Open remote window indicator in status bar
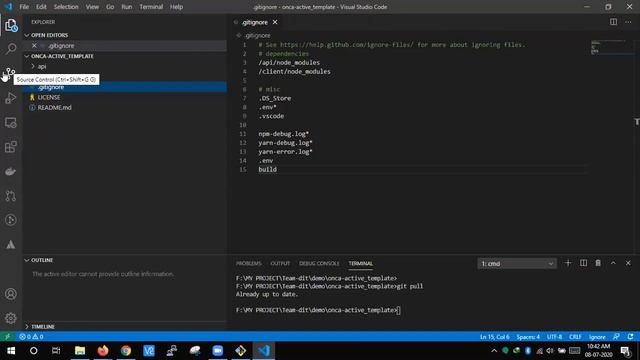Image resolution: width=640 pixels, height=360 pixels. (7, 337)
